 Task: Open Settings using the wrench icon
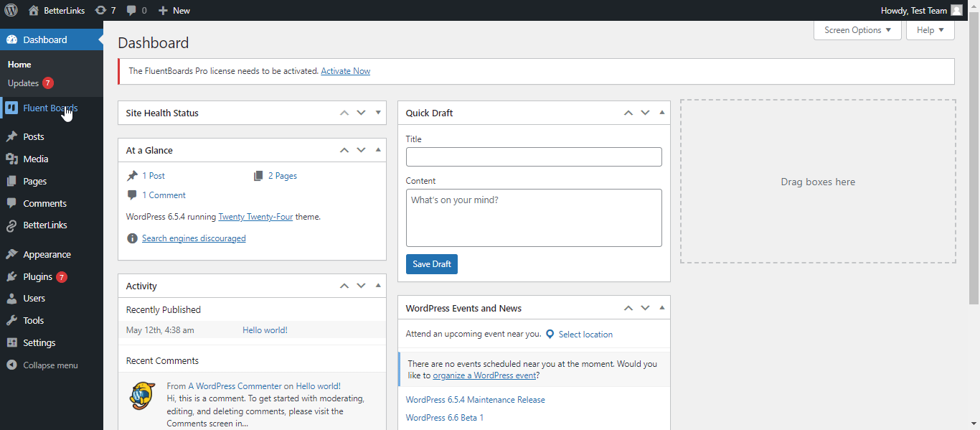click(12, 342)
